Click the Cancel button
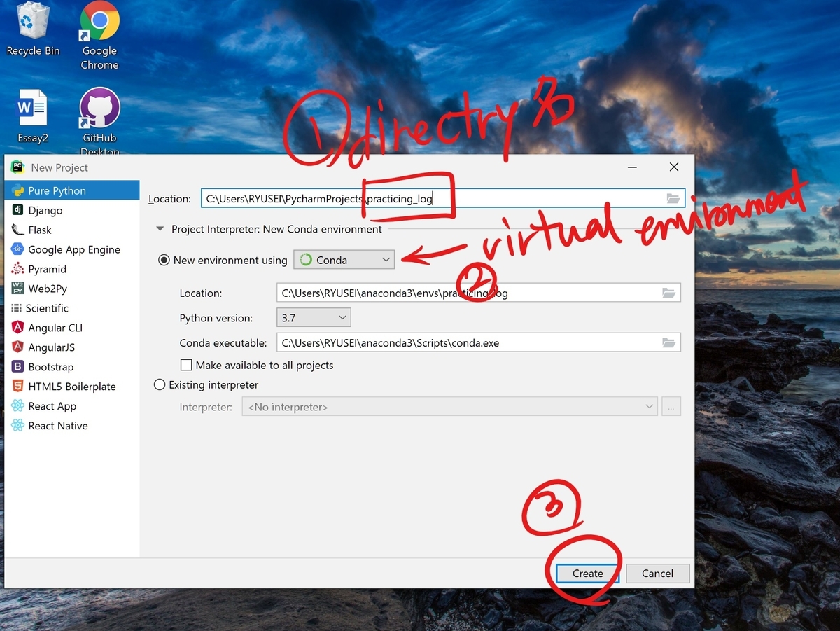This screenshot has width=840, height=631. coord(658,573)
